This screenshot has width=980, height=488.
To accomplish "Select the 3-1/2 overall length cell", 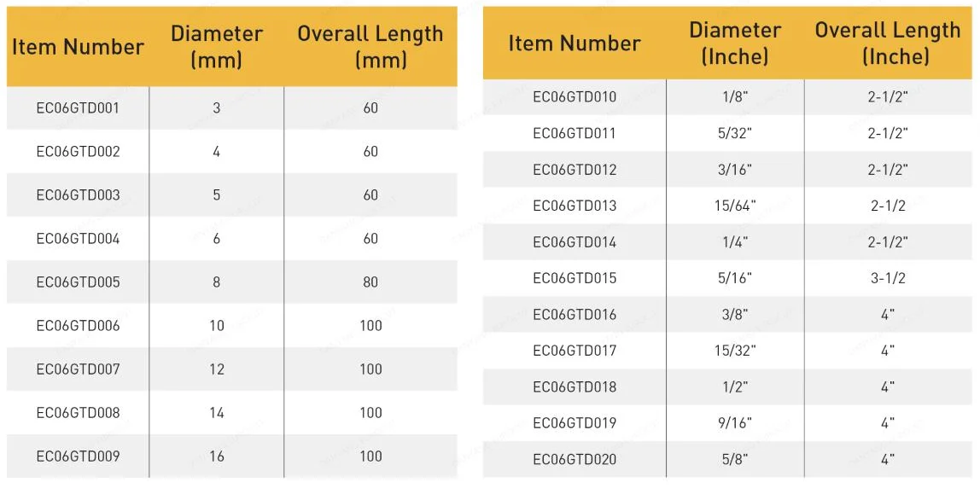I will tap(888, 278).
